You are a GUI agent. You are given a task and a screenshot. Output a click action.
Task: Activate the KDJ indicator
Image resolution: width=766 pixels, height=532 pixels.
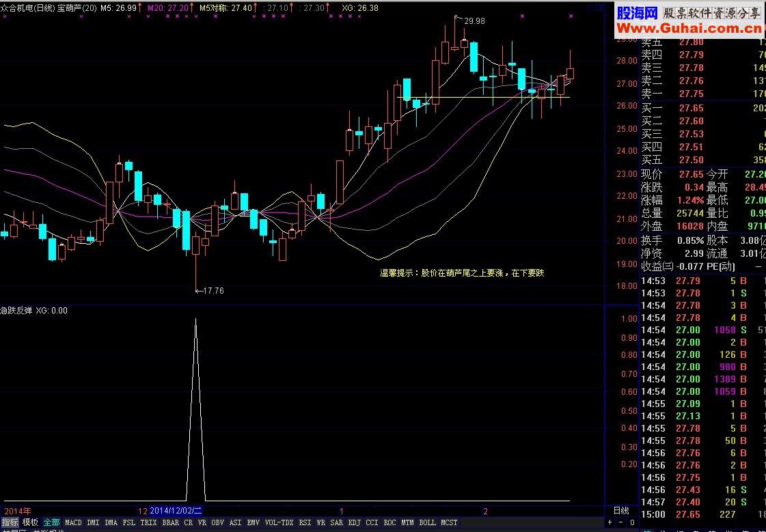pyautogui.click(x=355, y=522)
